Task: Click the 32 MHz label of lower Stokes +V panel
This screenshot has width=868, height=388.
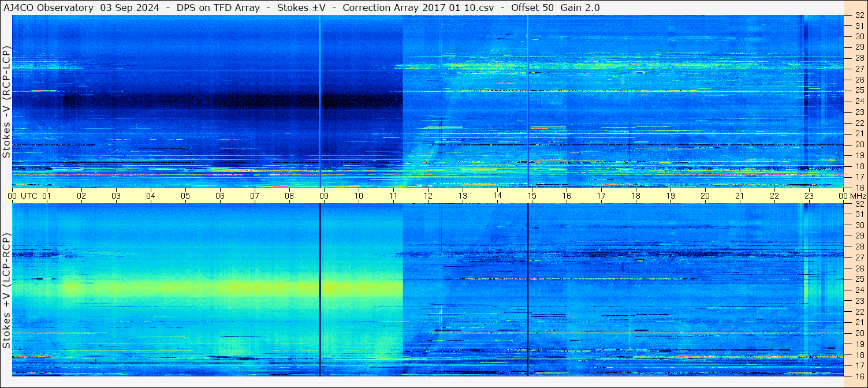Action: pyautogui.click(x=859, y=204)
